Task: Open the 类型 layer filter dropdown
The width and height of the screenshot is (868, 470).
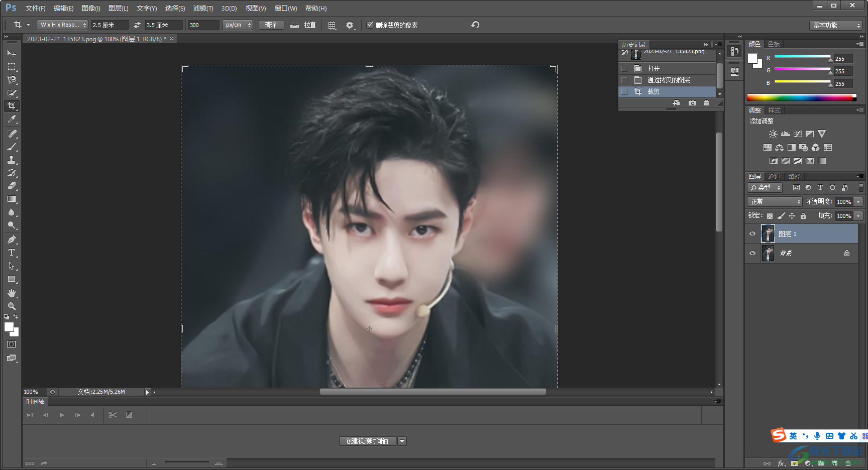Action: (x=765, y=187)
